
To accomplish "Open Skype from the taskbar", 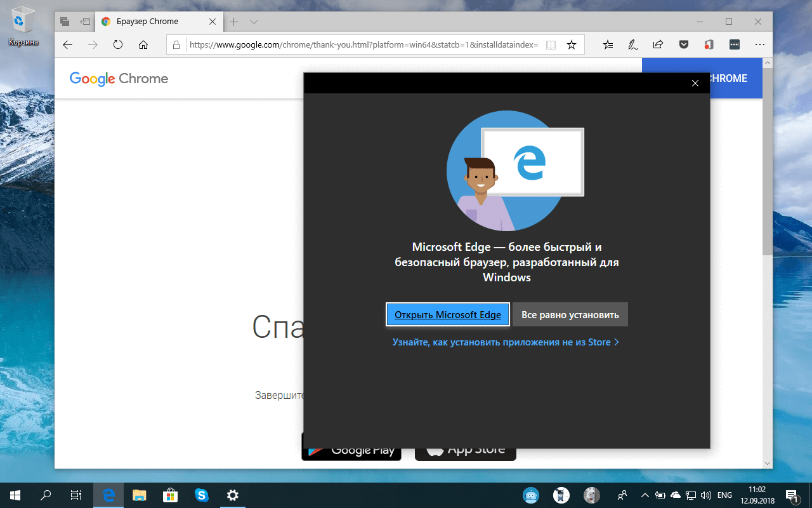I will [202, 495].
